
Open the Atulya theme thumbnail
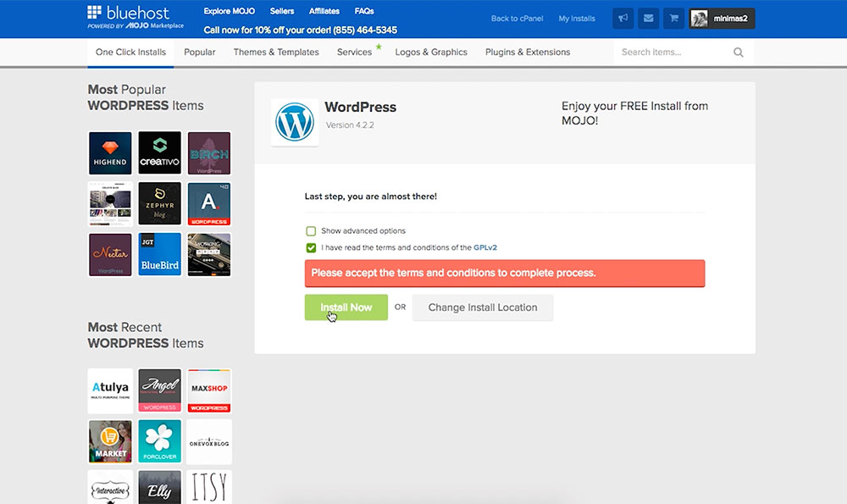click(110, 391)
